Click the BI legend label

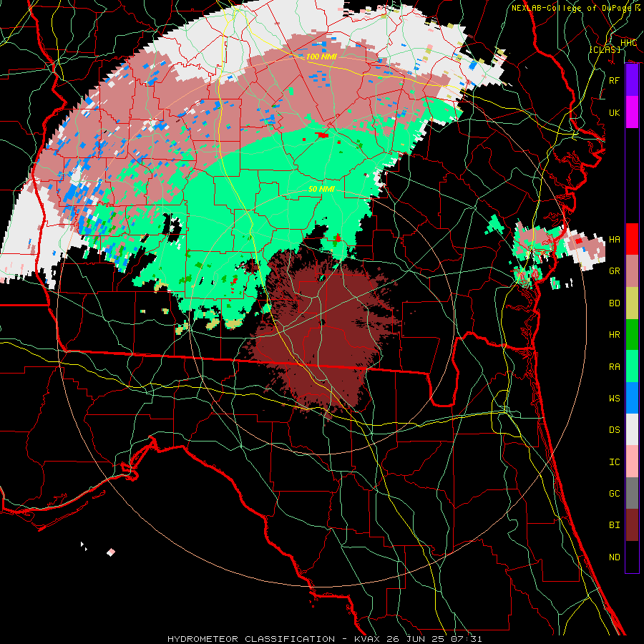pos(614,525)
